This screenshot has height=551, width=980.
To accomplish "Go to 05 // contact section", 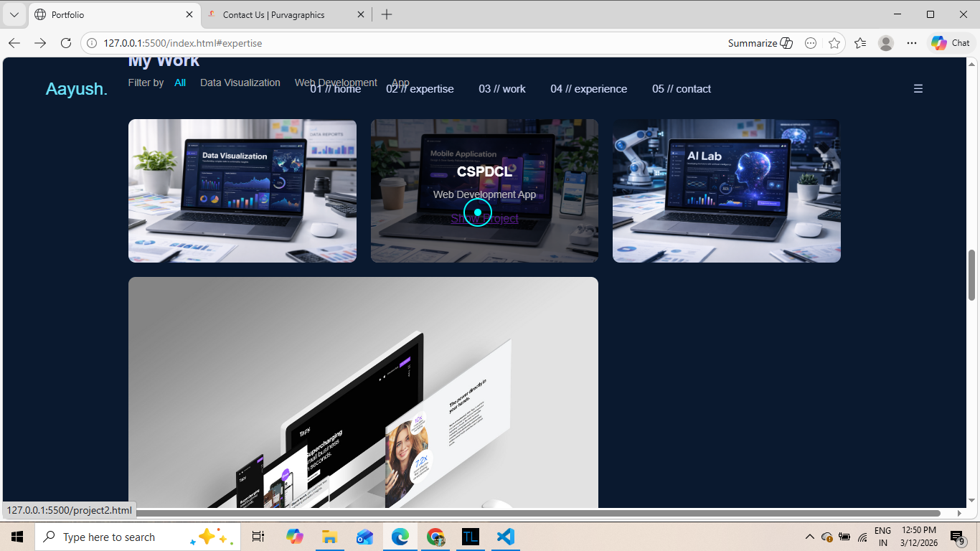I will tap(681, 89).
